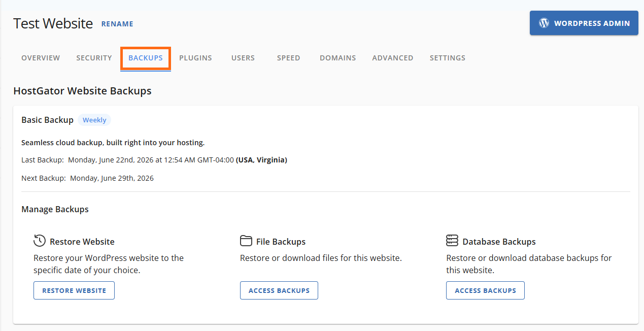Click Access Backups under Database Backups
Screen dimensions: 644x331
click(x=485, y=290)
